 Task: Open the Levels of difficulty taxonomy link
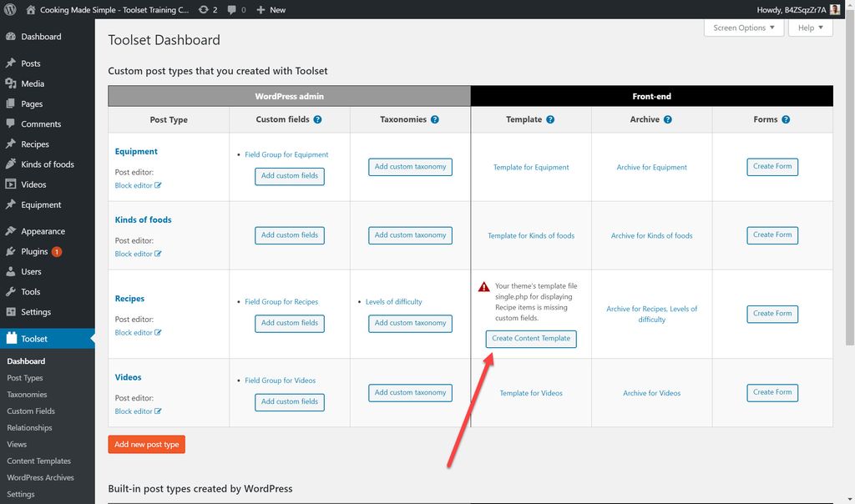coord(394,301)
